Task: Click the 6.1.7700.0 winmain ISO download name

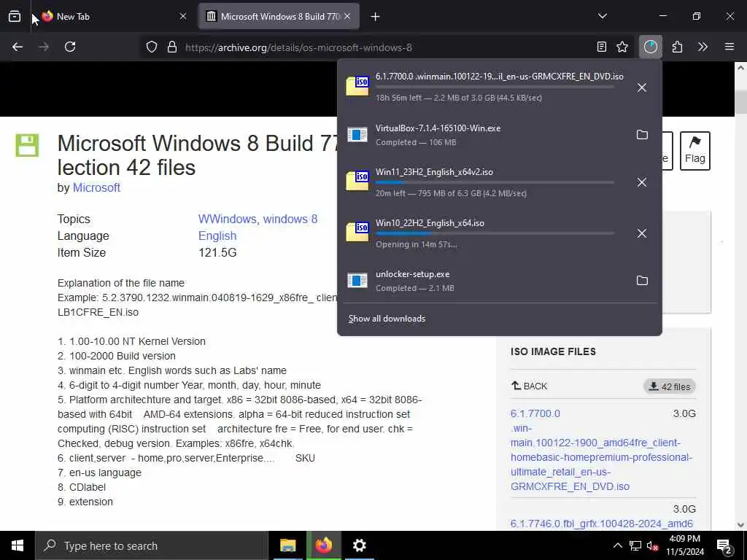Action: (x=499, y=76)
